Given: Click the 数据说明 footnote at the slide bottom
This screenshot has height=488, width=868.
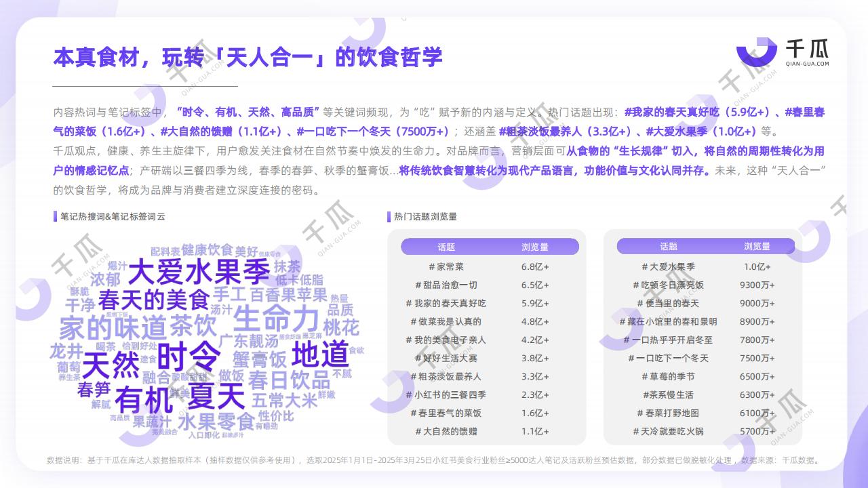Looking at the screenshot, I should [434, 460].
